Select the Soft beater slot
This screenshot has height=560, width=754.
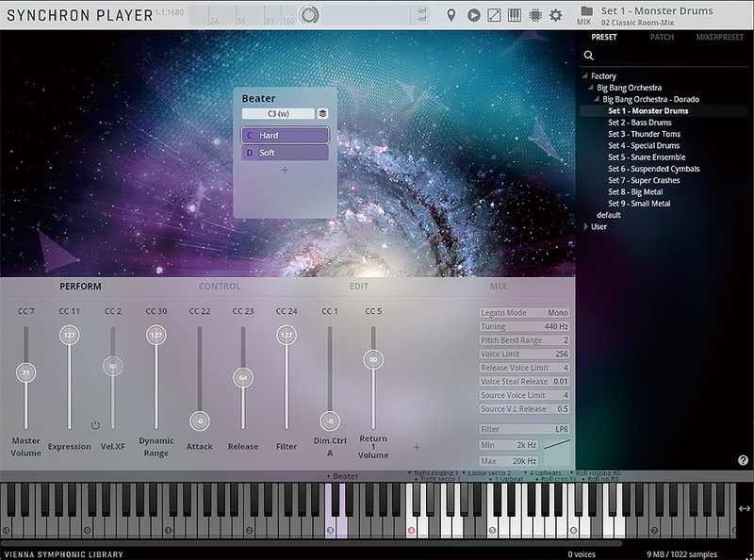click(x=286, y=153)
